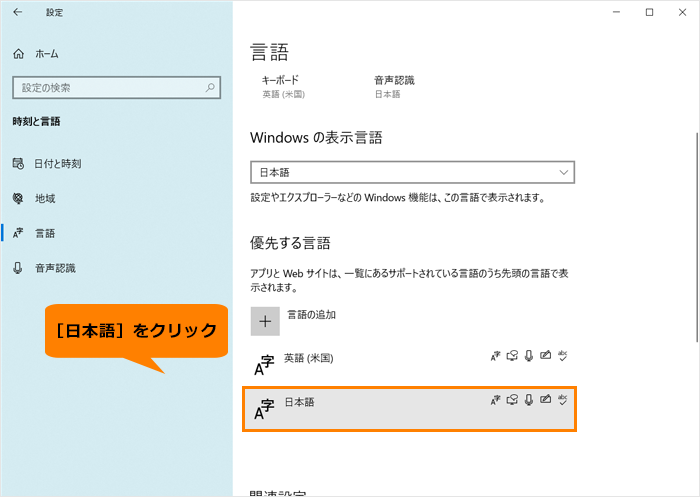Click the text-to-speech icon on the 日本語 row
Viewport: 700px width, 497px height.
(x=512, y=400)
